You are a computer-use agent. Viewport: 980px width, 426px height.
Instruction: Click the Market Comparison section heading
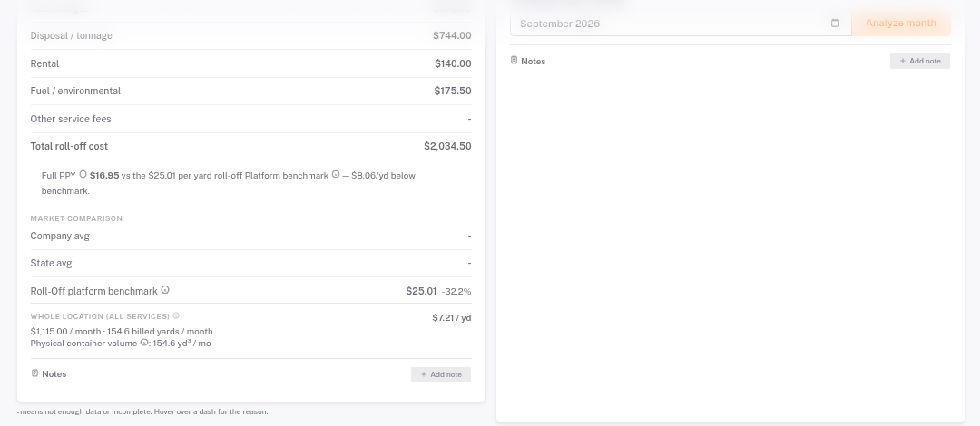(x=76, y=218)
